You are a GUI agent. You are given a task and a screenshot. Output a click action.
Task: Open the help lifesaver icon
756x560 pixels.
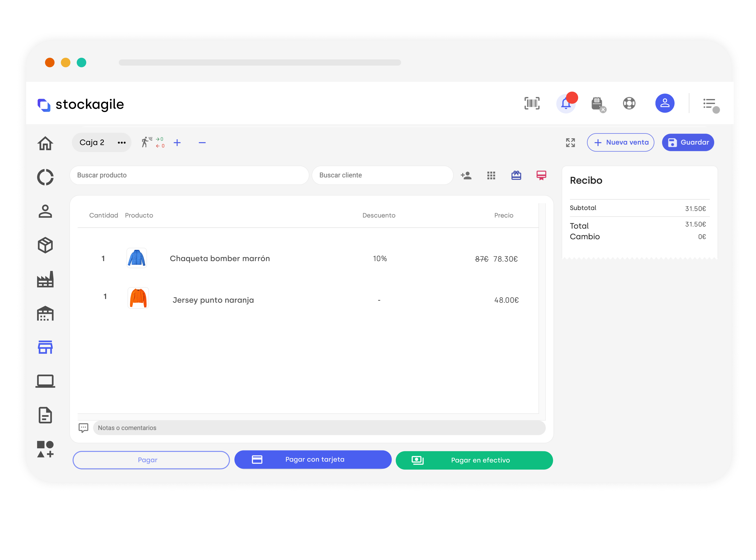coord(629,104)
